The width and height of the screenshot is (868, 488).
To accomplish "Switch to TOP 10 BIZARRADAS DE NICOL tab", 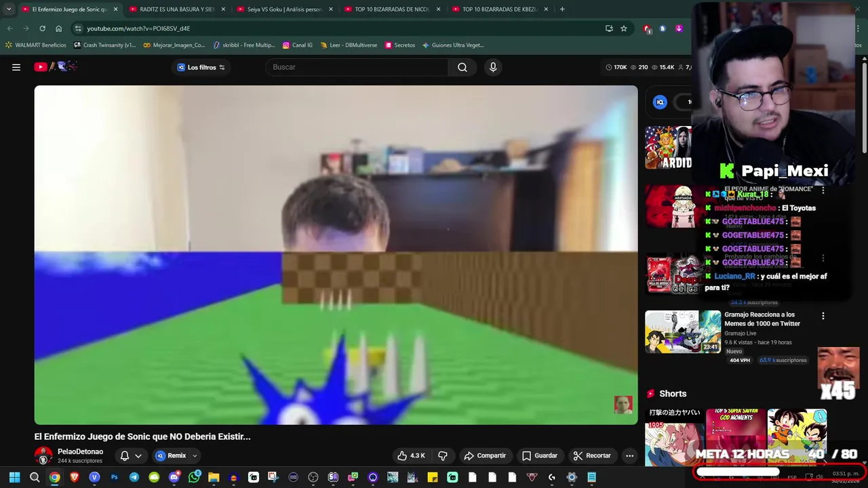I will [391, 9].
